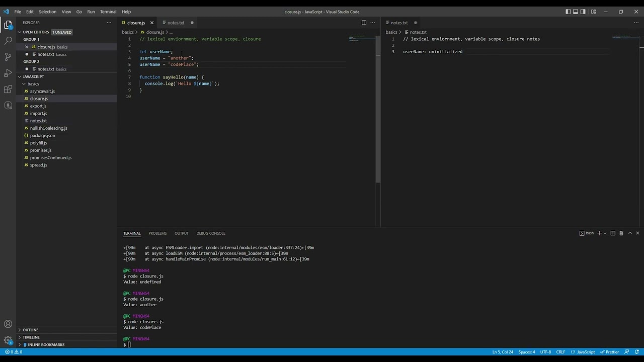This screenshot has width=644, height=362.
Task: Open the Go menu
Action: tap(79, 12)
